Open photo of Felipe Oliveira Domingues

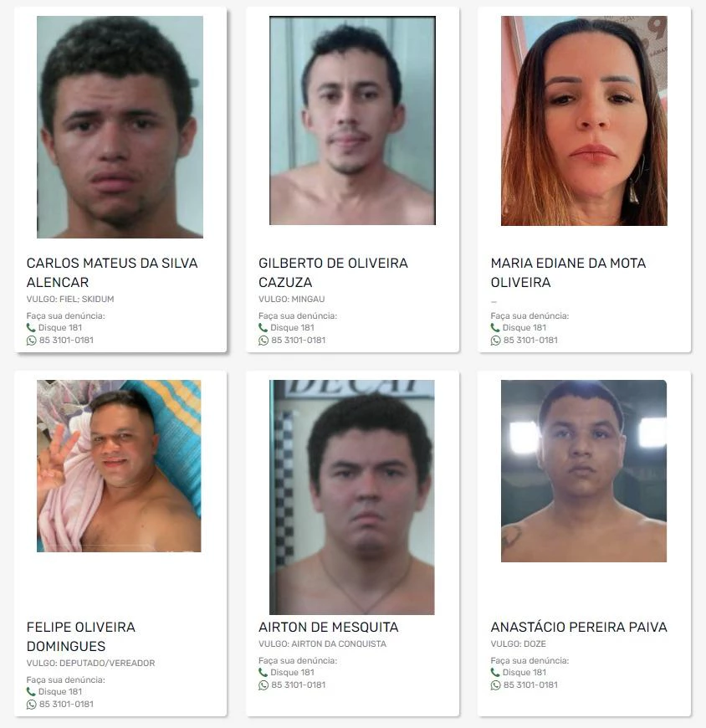pyautogui.click(x=119, y=466)
